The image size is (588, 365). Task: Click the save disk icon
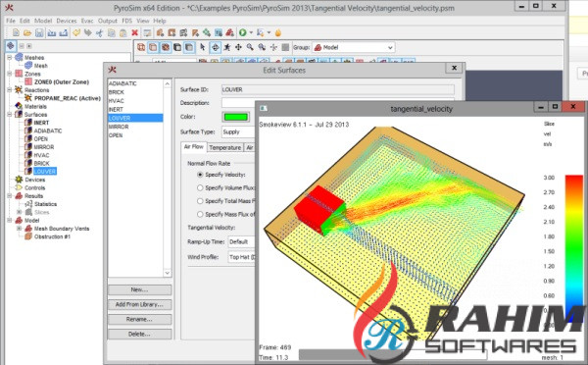[x=39, y=33]
